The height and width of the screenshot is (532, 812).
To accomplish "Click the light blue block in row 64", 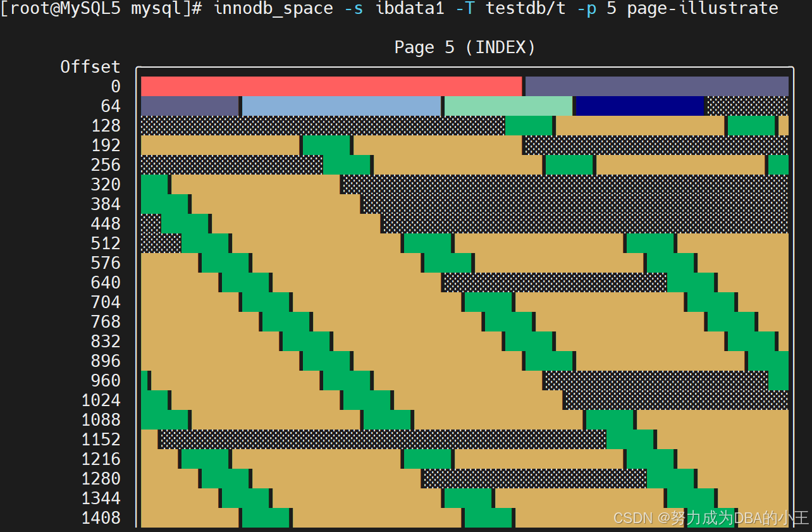I will click(x=341, y=106).
